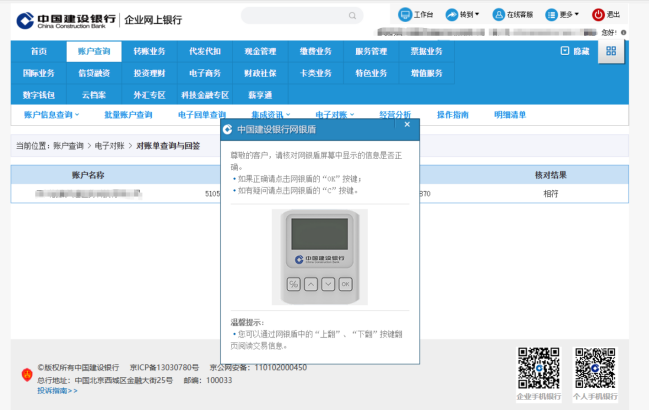Open the 信贷融资 tab
This screenshot has width=650, height=410.
point(94,73)
